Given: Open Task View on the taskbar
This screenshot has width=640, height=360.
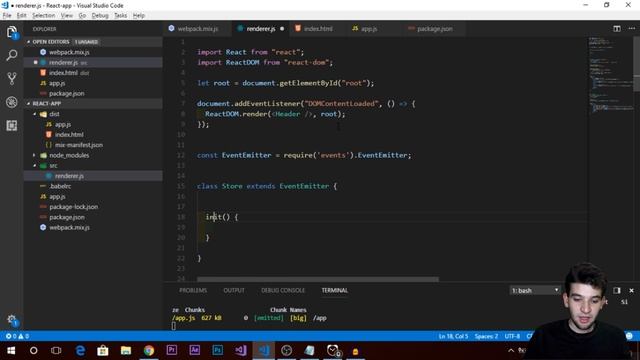Looking at the screenshot, I should coord(56,351).
